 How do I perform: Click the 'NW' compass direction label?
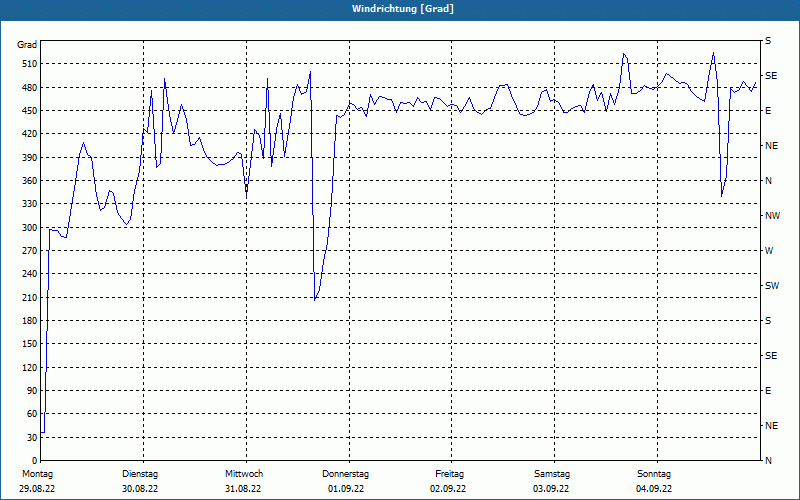tap(772, 216)
